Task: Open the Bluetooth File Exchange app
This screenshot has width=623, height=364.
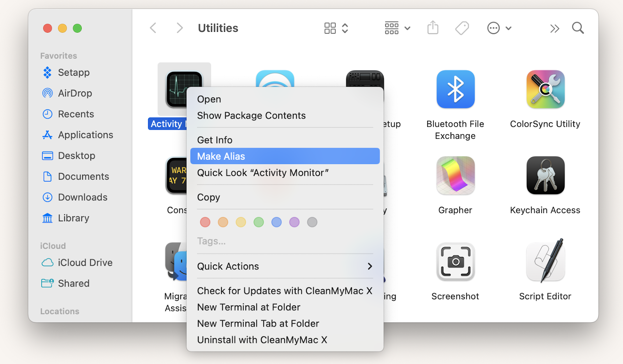Action: click(455, 89)
